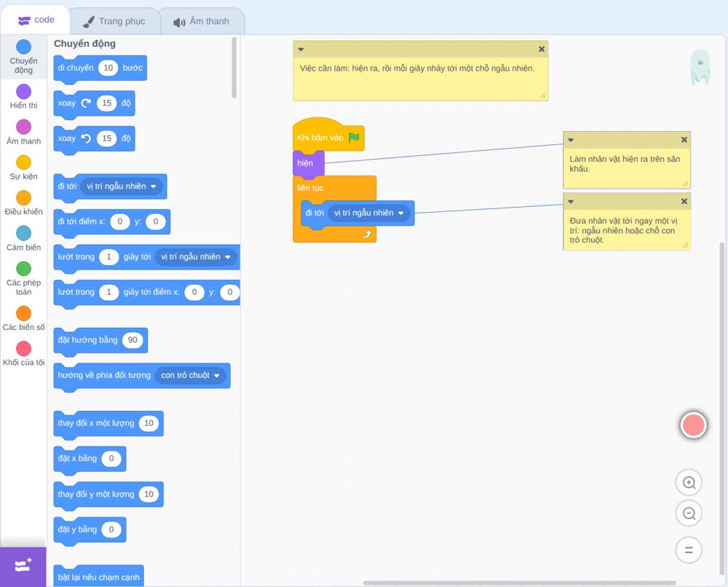Reset workspace zoom with equals button

click(x=689, y=550)
